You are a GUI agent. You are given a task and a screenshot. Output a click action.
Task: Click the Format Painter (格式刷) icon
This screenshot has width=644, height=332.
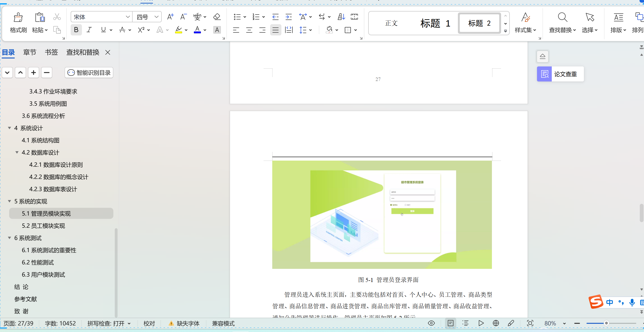coord(18,18)
